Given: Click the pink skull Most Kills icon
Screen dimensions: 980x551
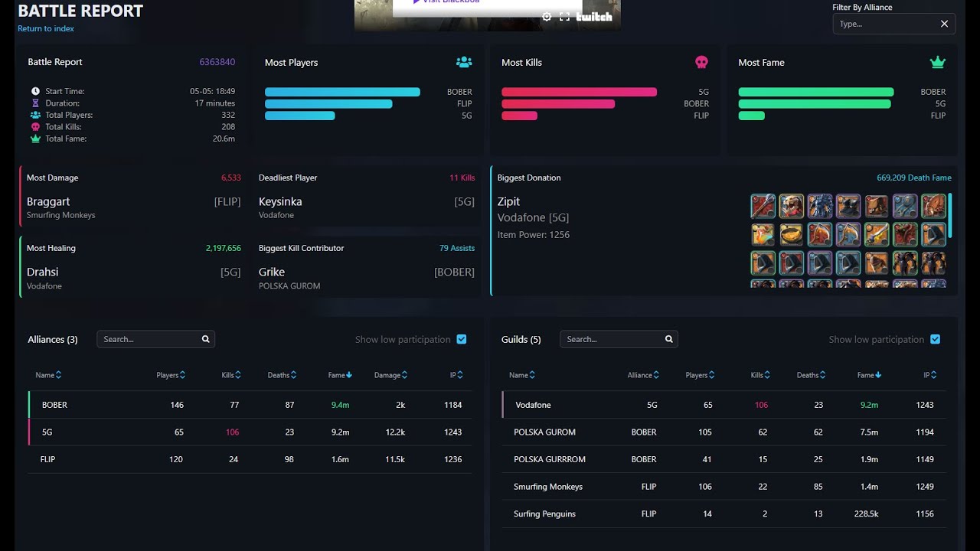Looking at the screenshot, I should click(701, 62).
